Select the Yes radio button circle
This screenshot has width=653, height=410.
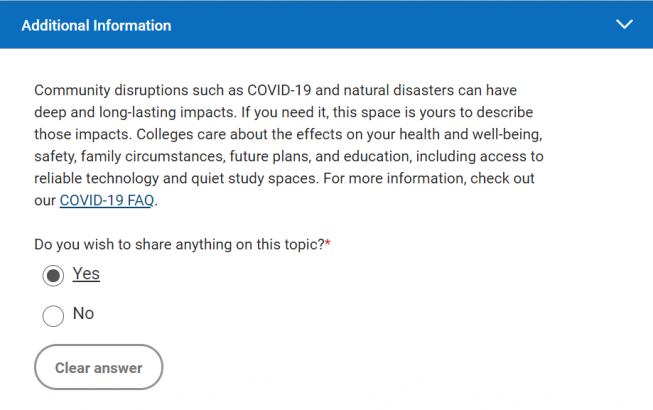(53, 275)
